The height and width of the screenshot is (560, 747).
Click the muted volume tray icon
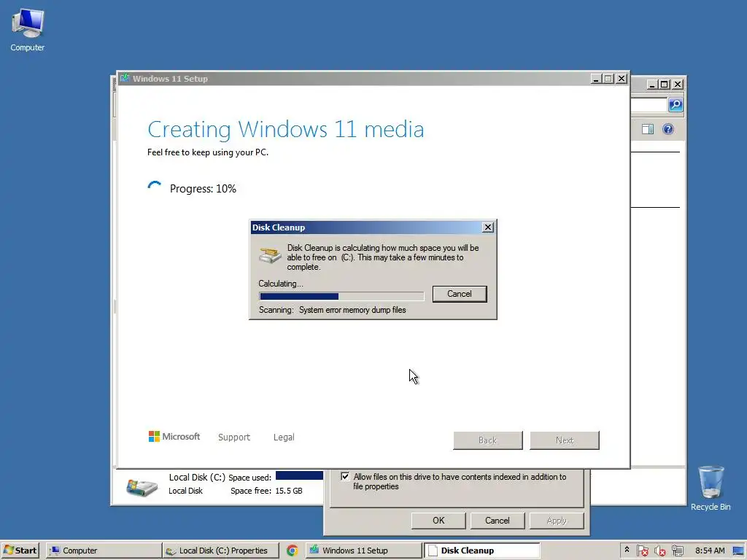click(x=659, y=551)
